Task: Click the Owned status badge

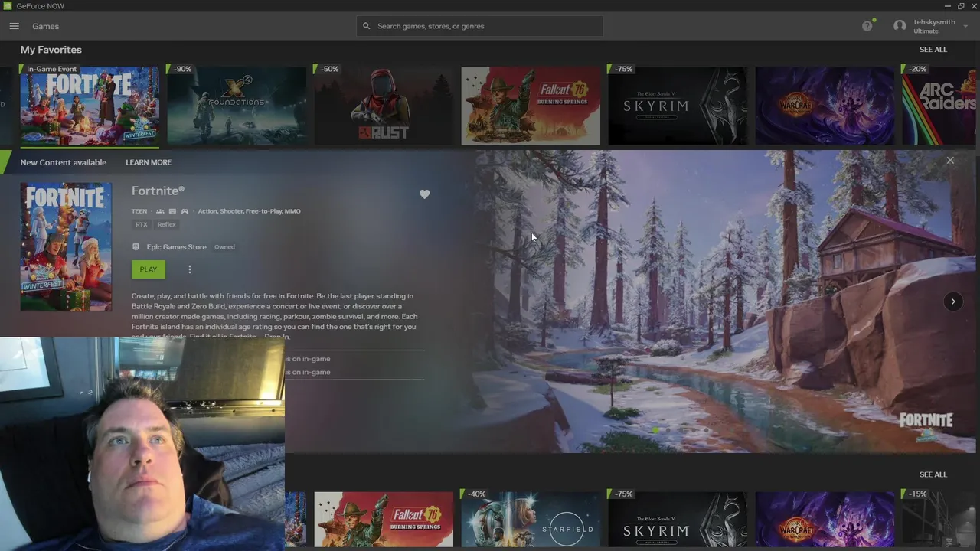Action: pyautogui.click(x=224, y=247)
